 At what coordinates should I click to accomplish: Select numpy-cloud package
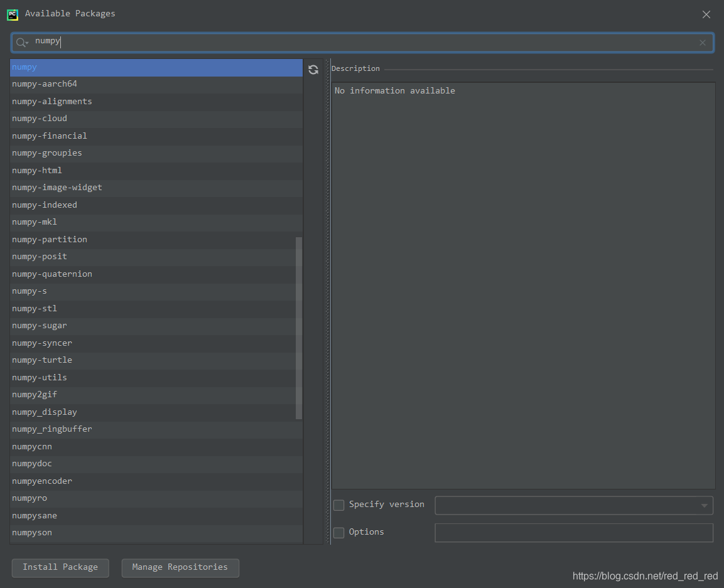pos(156,119)
